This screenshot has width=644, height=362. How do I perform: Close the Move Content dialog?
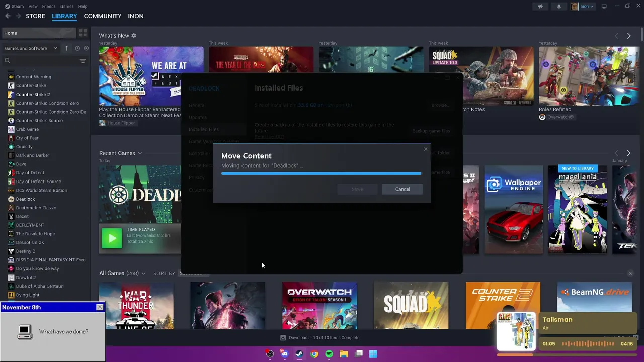click(426, 149)
